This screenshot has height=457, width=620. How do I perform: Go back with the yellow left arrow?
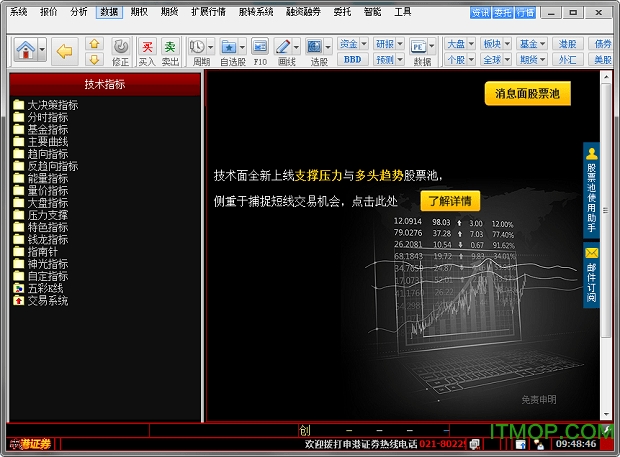(x=65, y=50)
